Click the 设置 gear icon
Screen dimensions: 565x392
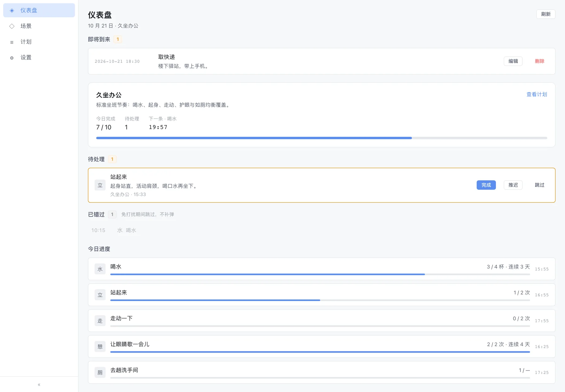click(12, 58)
